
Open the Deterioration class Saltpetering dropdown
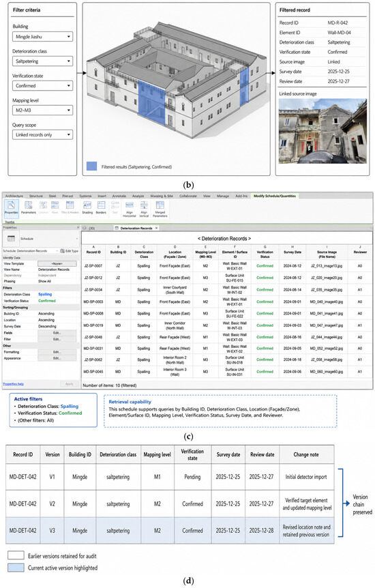(x=42, y=61)
